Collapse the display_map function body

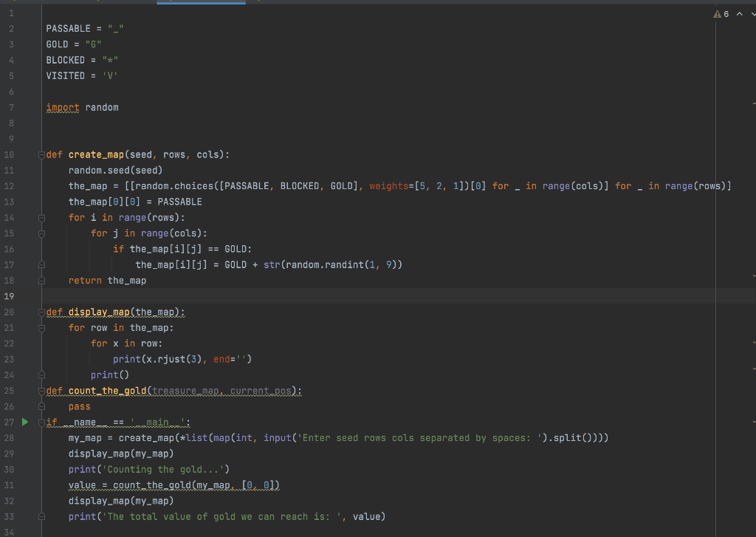click(42, 312)
